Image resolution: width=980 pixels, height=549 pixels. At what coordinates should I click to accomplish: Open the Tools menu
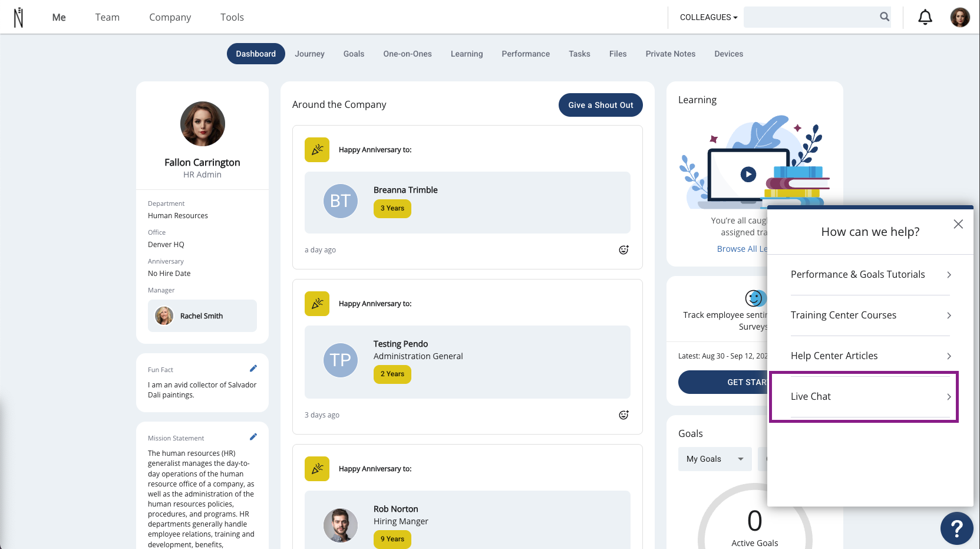point(232,17)
